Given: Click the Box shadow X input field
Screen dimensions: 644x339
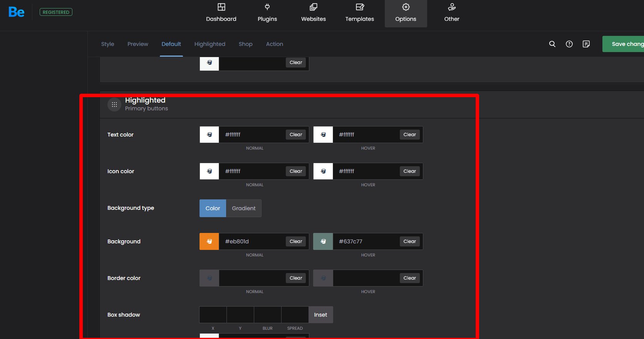Looking at the screenshot, I should pyautogui.click(x=213, y=315).
